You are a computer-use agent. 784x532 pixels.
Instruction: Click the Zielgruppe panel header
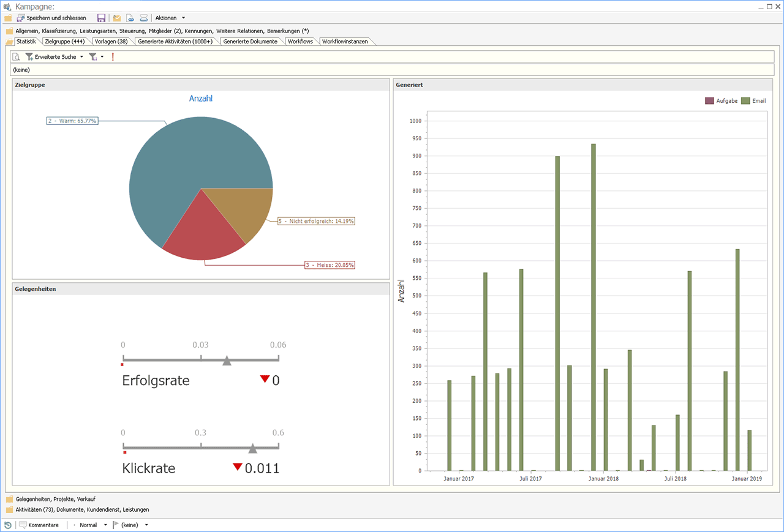click(x=201, y=84)
